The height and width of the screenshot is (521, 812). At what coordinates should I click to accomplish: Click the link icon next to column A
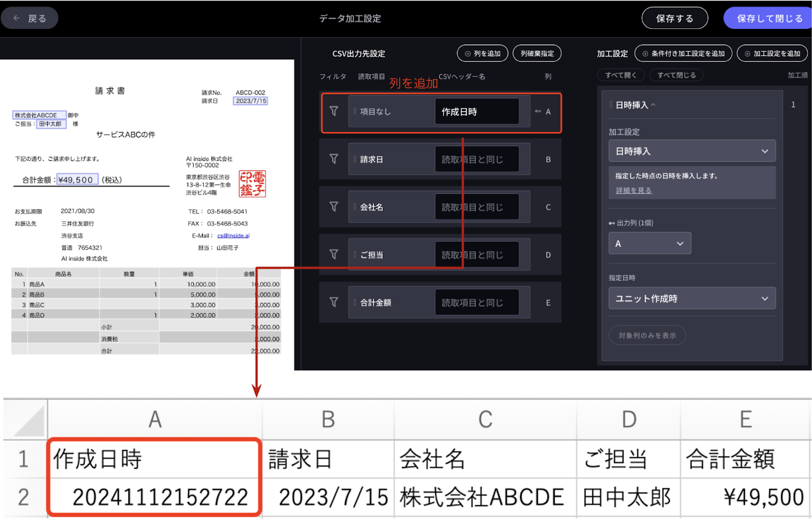point(538,111)
